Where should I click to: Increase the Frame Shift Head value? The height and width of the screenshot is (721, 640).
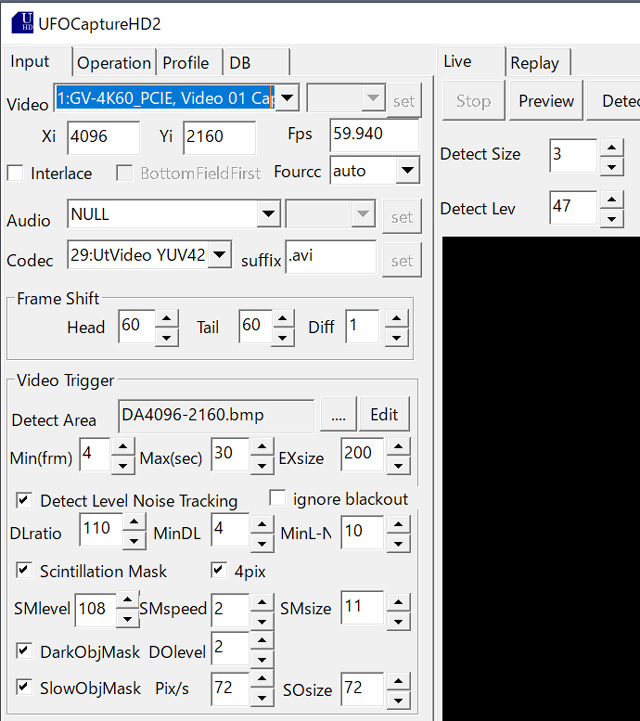166,318
